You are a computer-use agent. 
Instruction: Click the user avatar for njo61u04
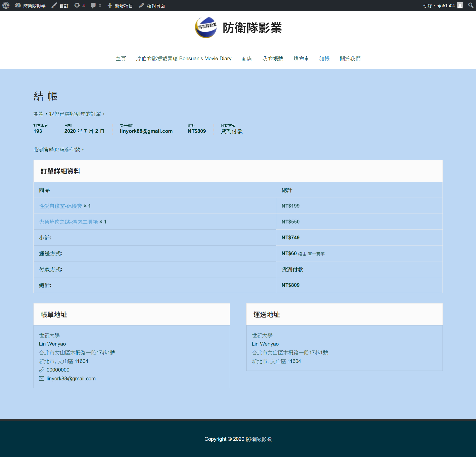pyautogui.click(x=460, y=5)
